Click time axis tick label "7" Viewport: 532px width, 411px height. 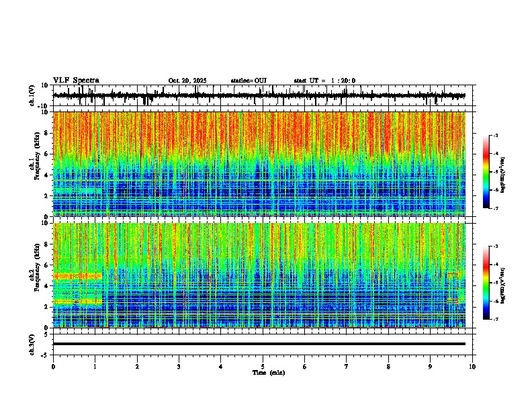coord(347,367)
